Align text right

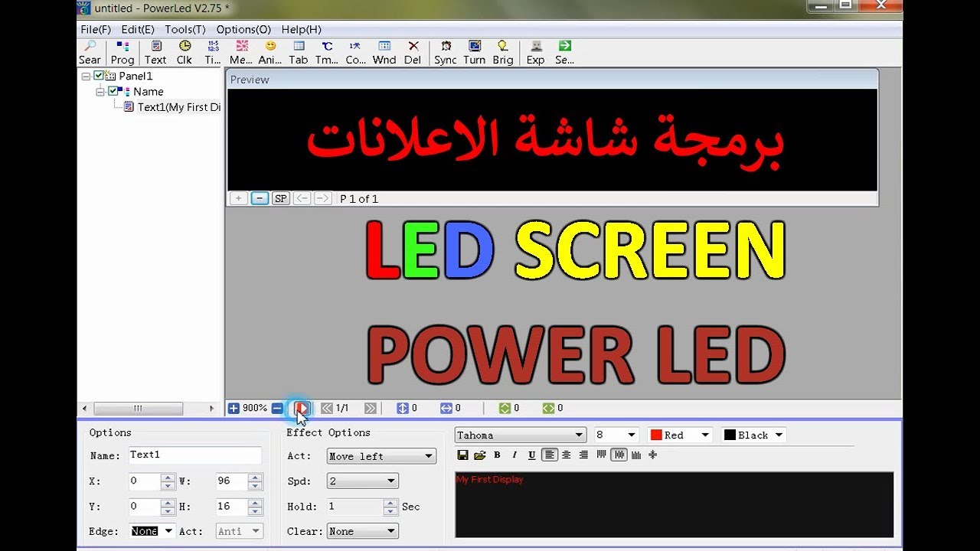[583, 455]
